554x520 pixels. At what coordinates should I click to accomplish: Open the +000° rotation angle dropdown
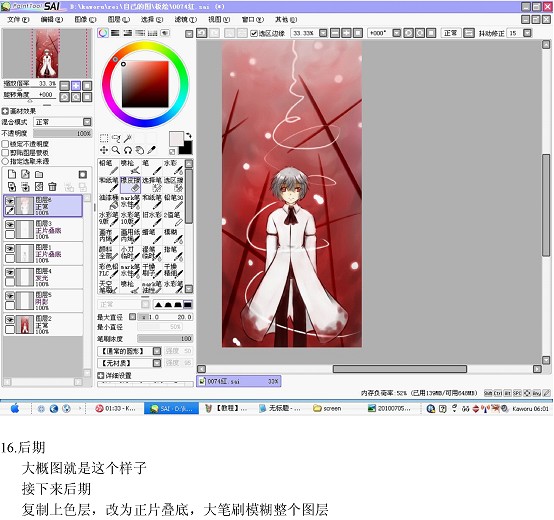click(397, 33)
